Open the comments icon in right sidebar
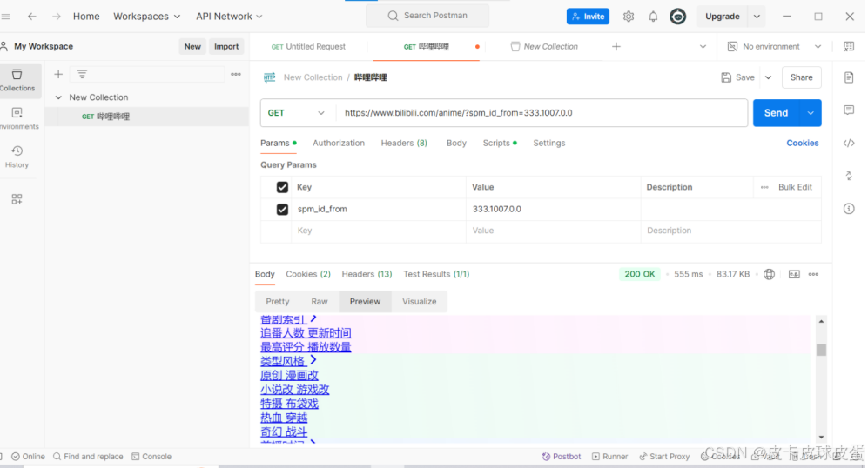The width and height of the screenshot is (868, 468). 849,110
